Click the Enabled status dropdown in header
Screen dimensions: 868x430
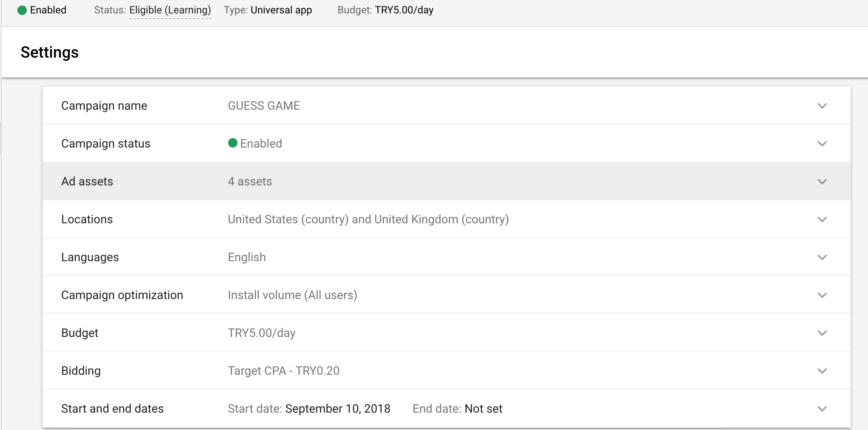tap(42, 10)
